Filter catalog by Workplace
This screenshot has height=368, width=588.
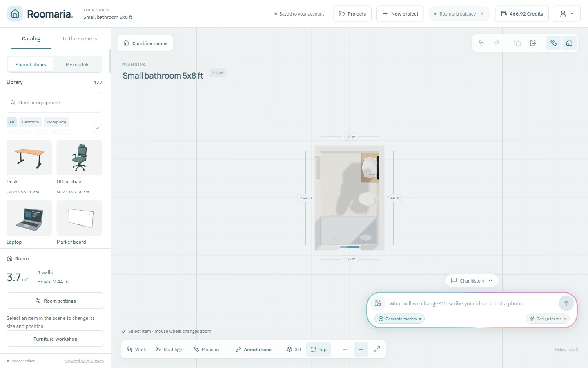56,122
